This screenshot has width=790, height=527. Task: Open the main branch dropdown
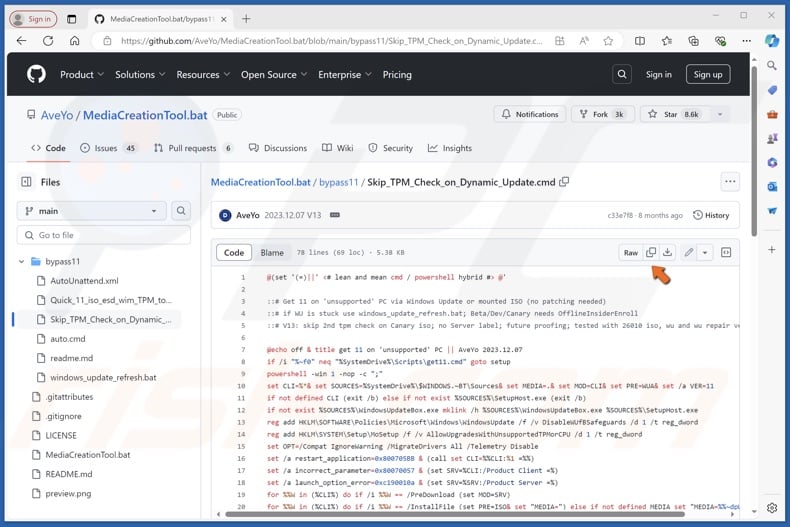(91, 211)
